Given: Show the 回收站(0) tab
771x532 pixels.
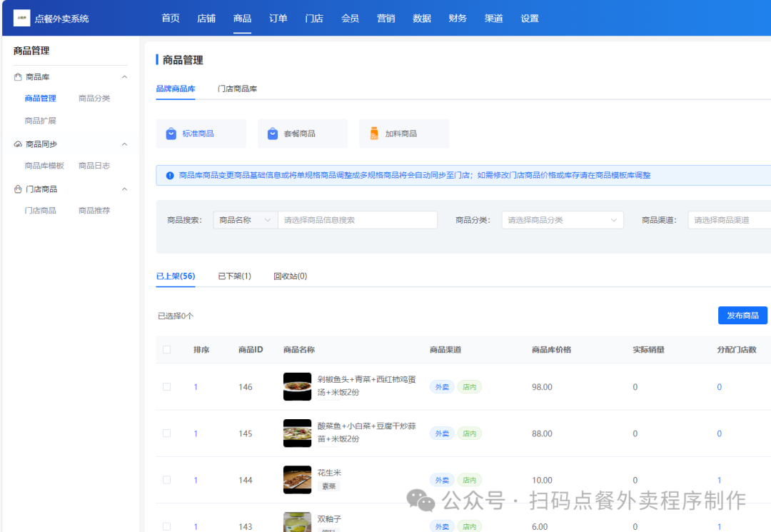Looking at the screenshot, I should click(290, 276).
